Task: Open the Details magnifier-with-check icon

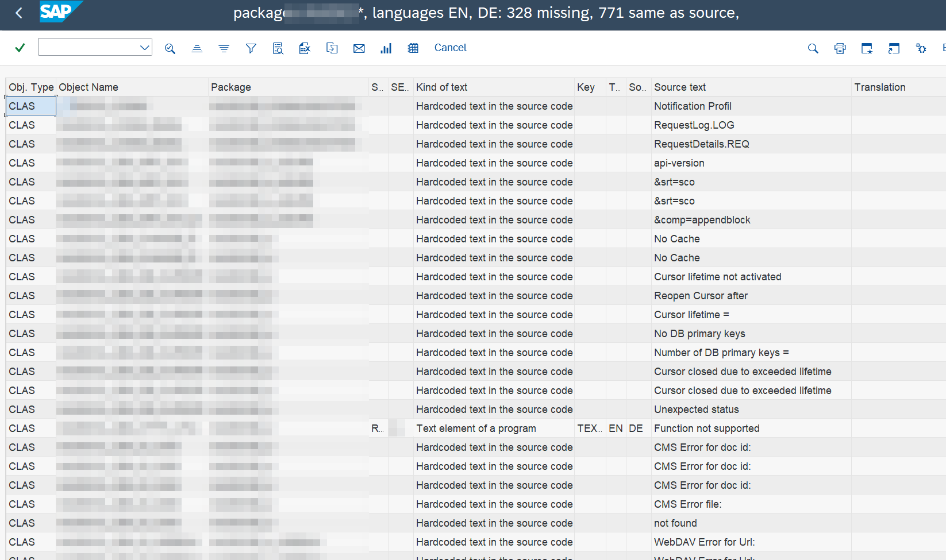Action: (x=170, y=48)
